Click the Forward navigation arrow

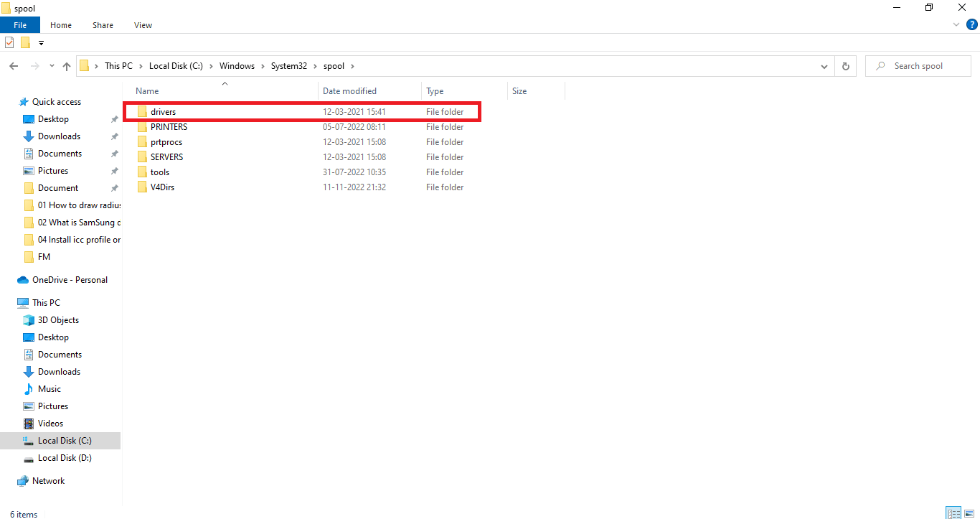coord(34,66)
